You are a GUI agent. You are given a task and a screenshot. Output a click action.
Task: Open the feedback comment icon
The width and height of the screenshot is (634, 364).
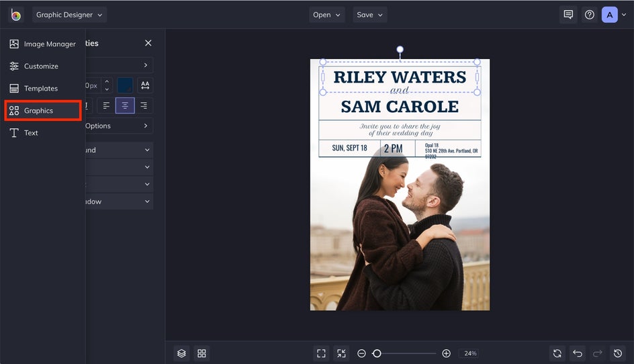pyautogui.click(x=568, y=15)
